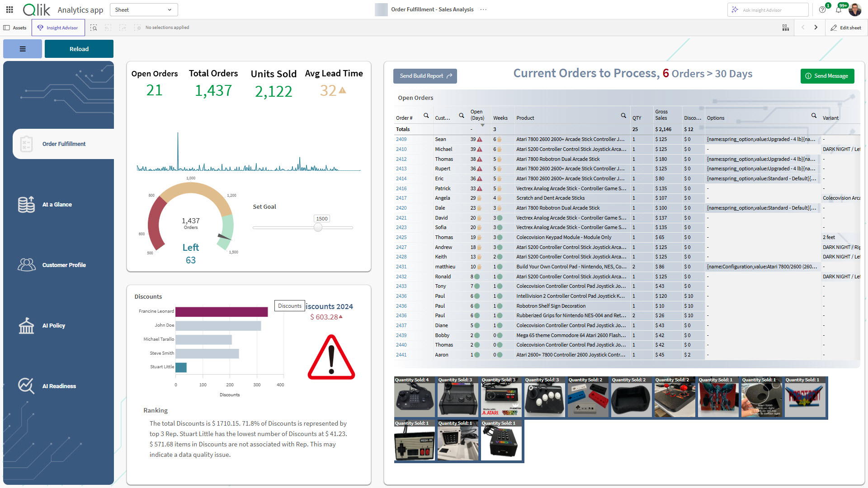Open the At a Glance page
The width and height of the screenshot is (868, 488).
[57, 205]
